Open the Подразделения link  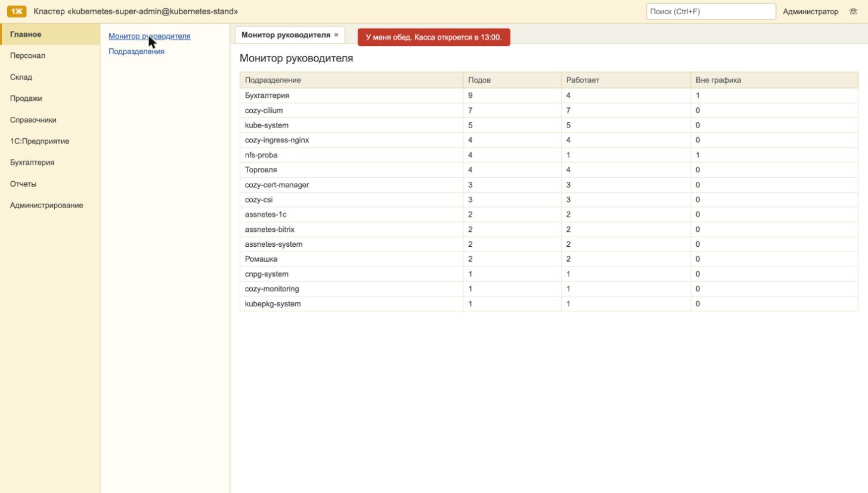coord(137,51)
